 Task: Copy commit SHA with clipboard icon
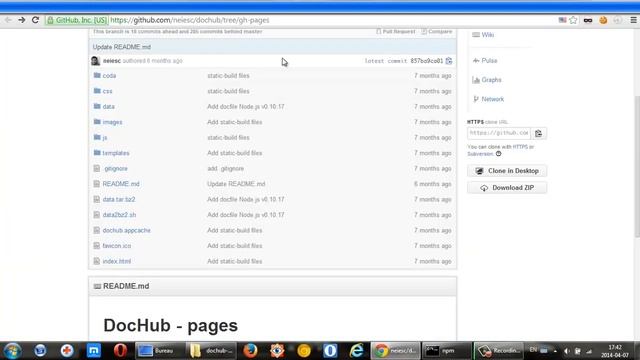449,61
